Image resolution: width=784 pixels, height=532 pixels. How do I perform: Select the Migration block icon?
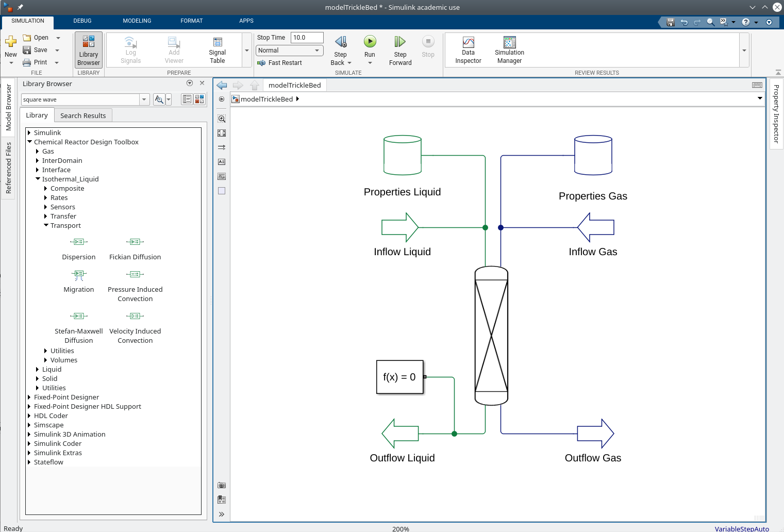78,275
